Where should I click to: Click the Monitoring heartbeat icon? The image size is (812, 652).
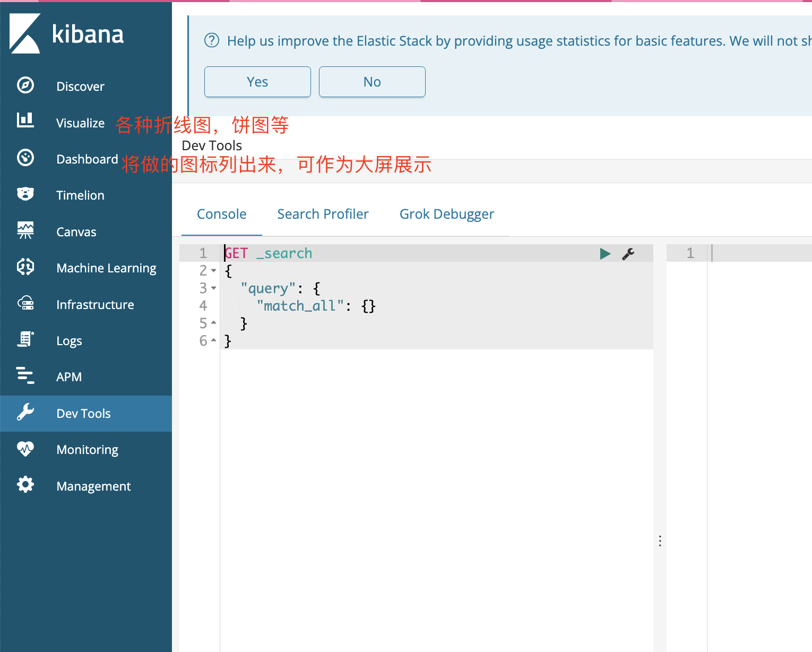[x=25, y=449]
